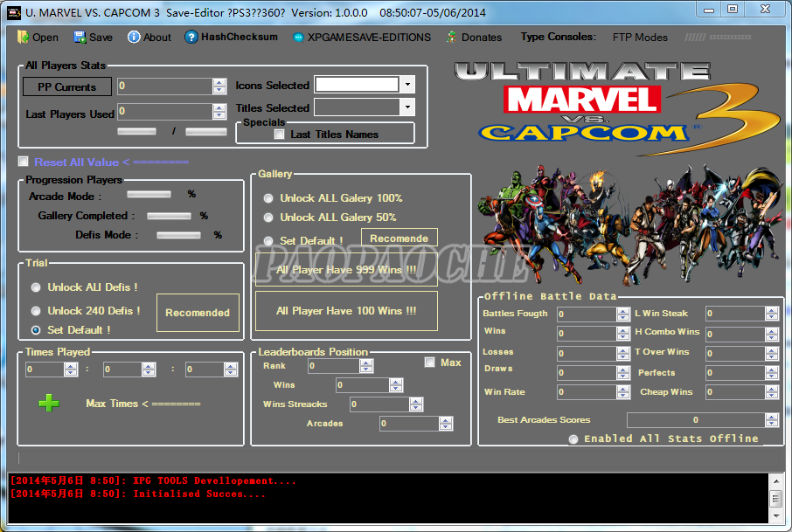Click Battles Fougth stepper arrows

[x=623, y=314]
